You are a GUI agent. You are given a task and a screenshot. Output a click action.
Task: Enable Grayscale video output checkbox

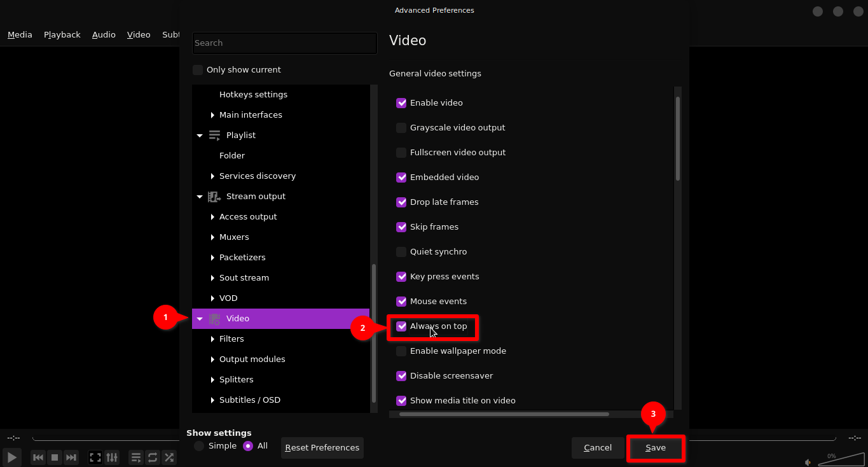[401, 128]
